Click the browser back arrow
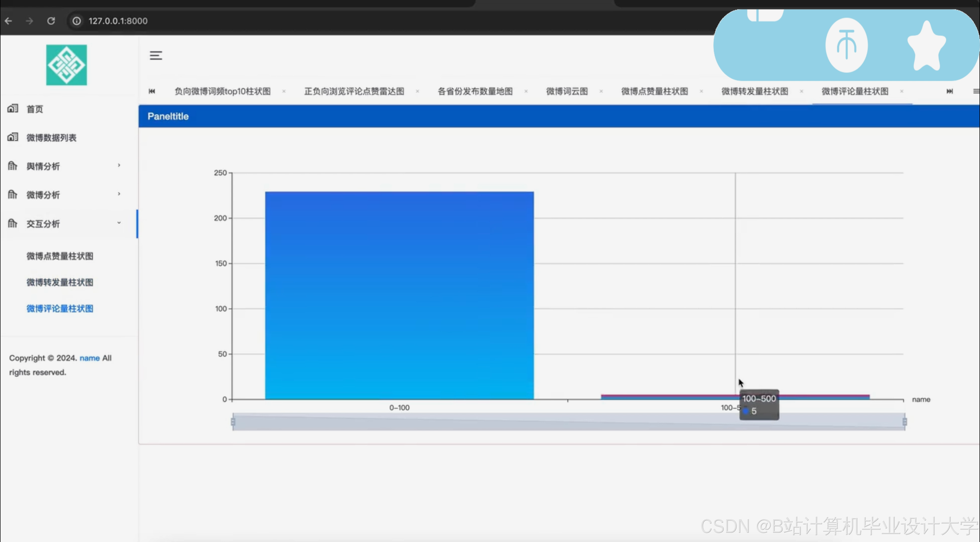 8,21
